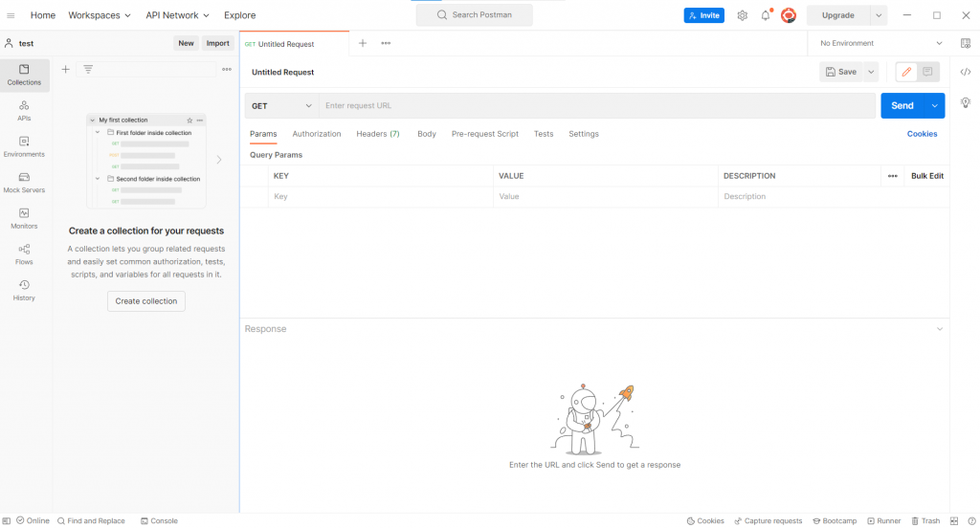Go to Home in top bar
This screenshot has width=980, height=528.
[x=42, y=15]
